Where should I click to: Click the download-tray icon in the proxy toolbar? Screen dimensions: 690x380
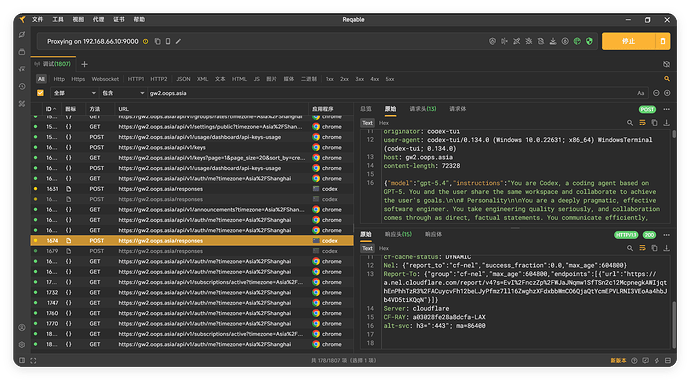coord(553,41)
